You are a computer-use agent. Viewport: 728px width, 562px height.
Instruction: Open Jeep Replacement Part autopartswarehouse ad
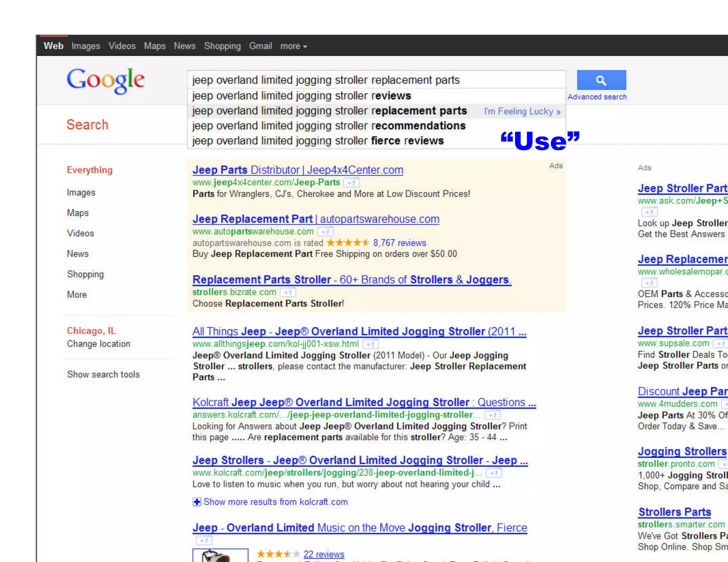(316, 219)
